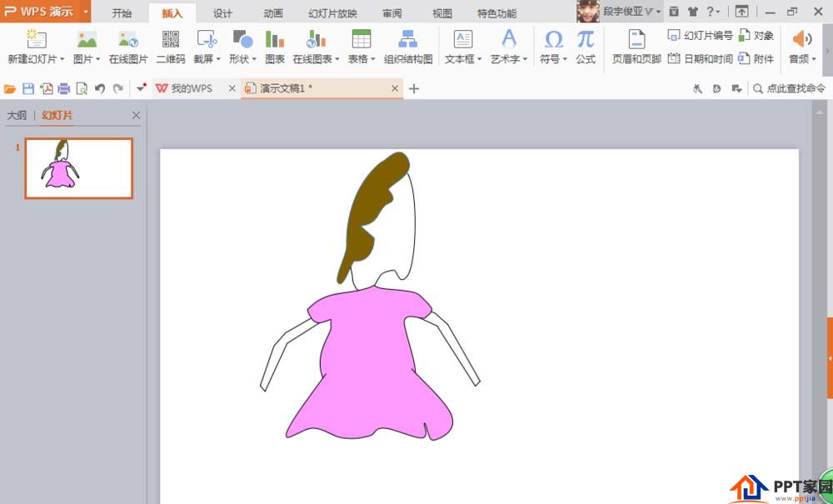This screenshot has height=504, width=833.
Task: Insert a chart via 图表 icon
Action: (x=275, y=47)
